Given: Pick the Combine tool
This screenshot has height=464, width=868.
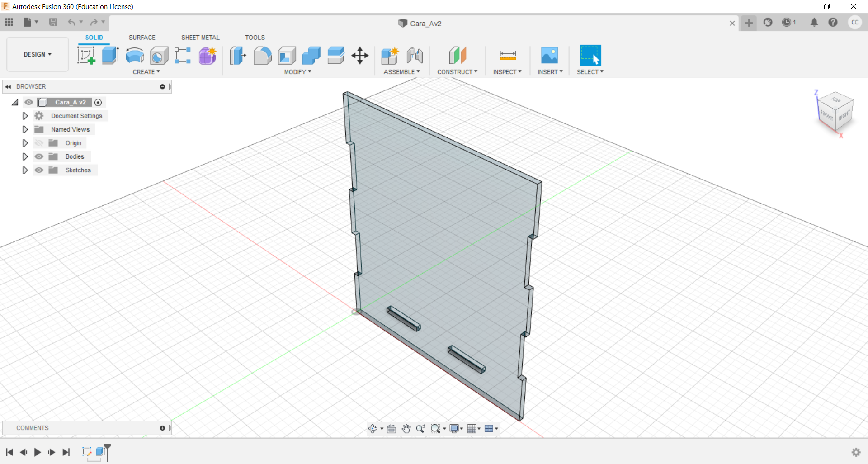Looking at the screenshot, I should click(x=311, y=56).
